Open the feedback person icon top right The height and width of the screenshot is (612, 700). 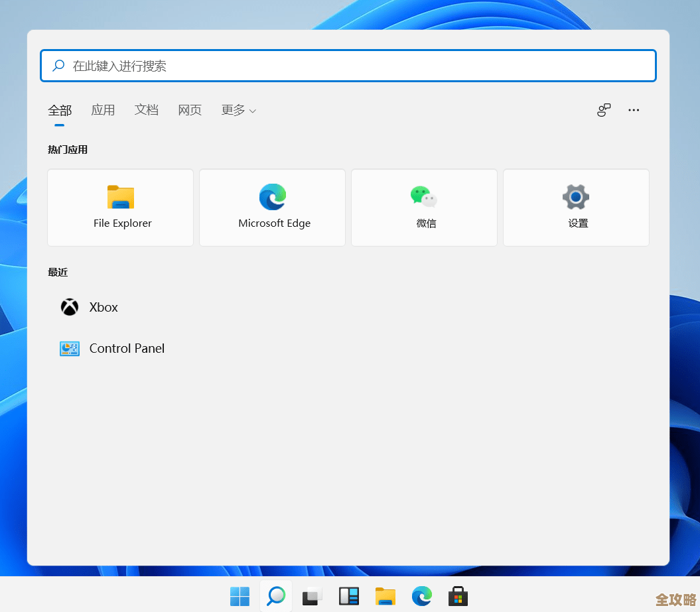[x=603, y=109]
